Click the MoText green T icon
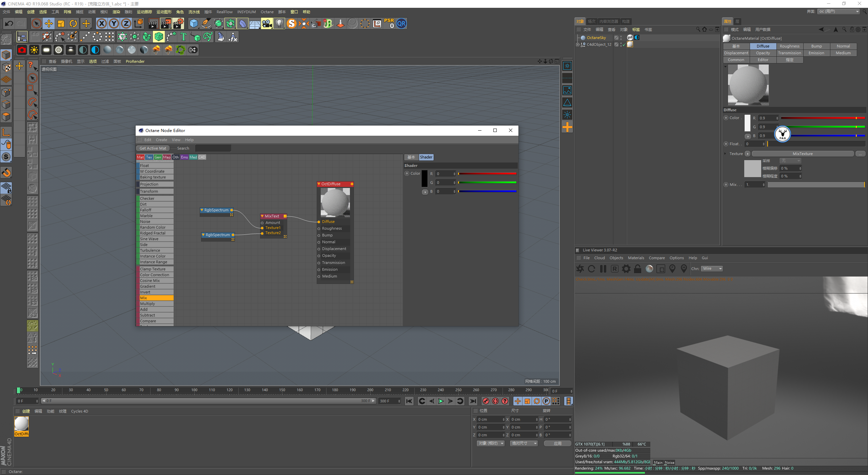 [x=183, y=37]
